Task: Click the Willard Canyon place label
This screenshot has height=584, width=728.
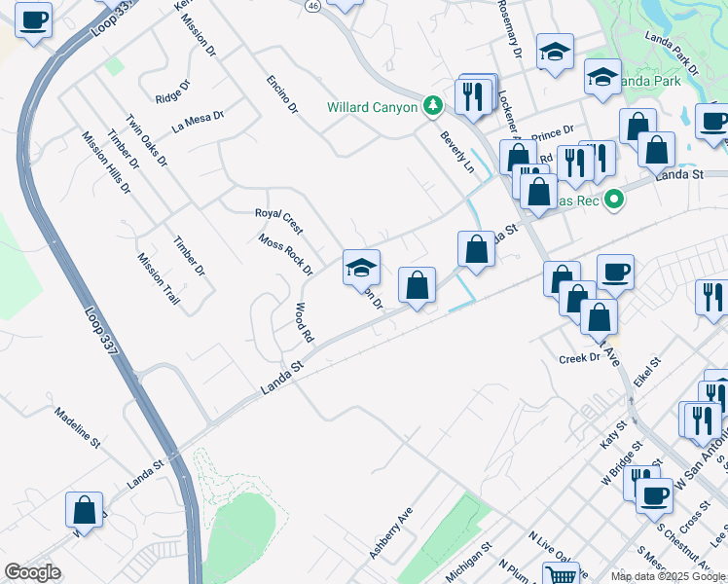Action: pyautogui.click(x=372, y=107)
